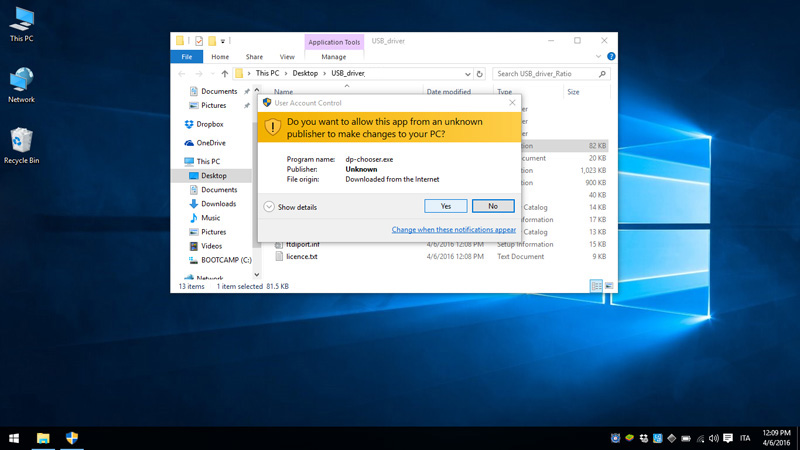Screen dimensions: 800x450
Task: Select 'This PC' in the address breadcrumb
Action: click(x=267, y=73)
